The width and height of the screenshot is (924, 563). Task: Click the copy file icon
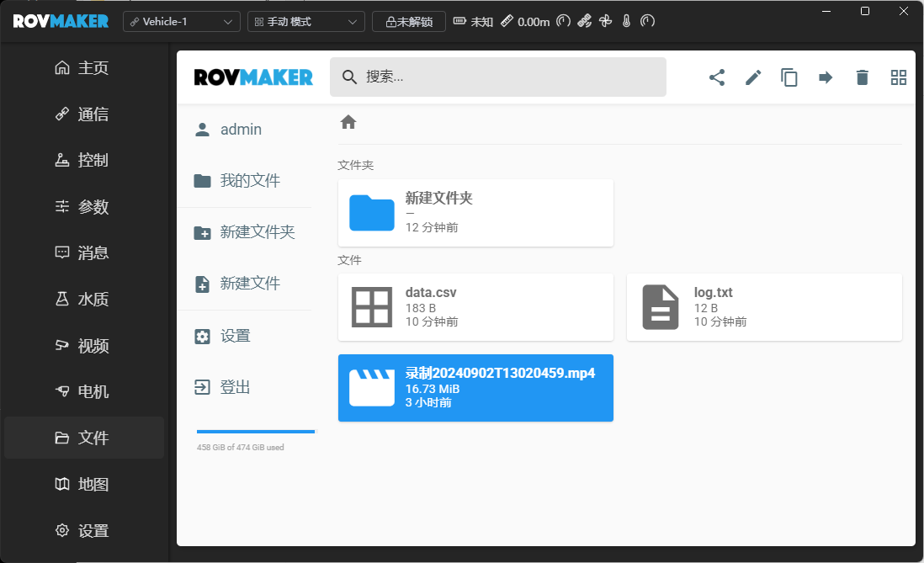pyautogui.click(x=789, y=77)
